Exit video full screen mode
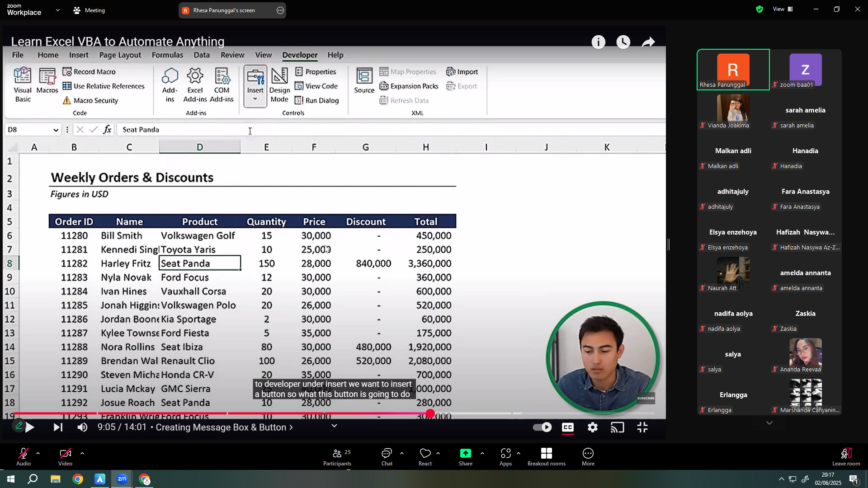The image size is (868, 488). (x=642, y=427)
